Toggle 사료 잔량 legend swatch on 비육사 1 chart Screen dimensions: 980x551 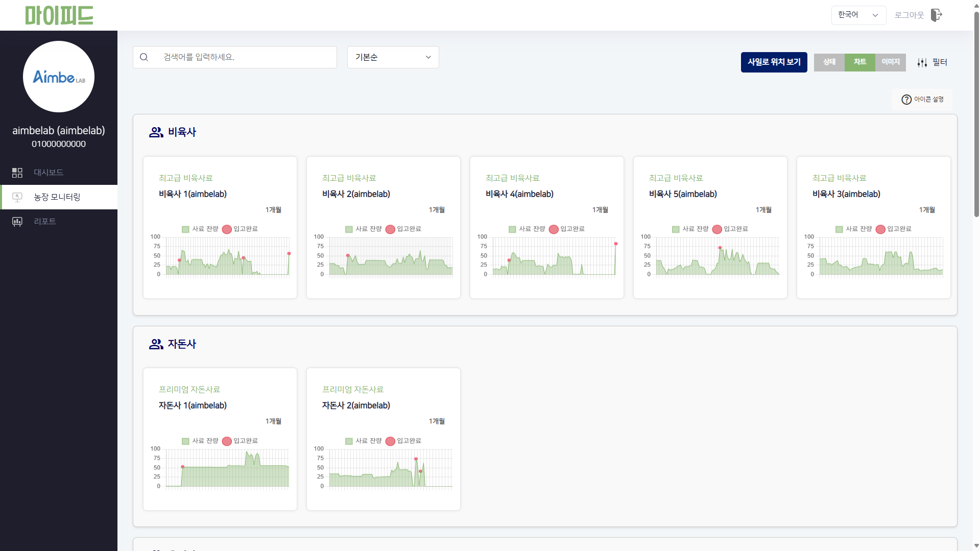click(185, 229)
